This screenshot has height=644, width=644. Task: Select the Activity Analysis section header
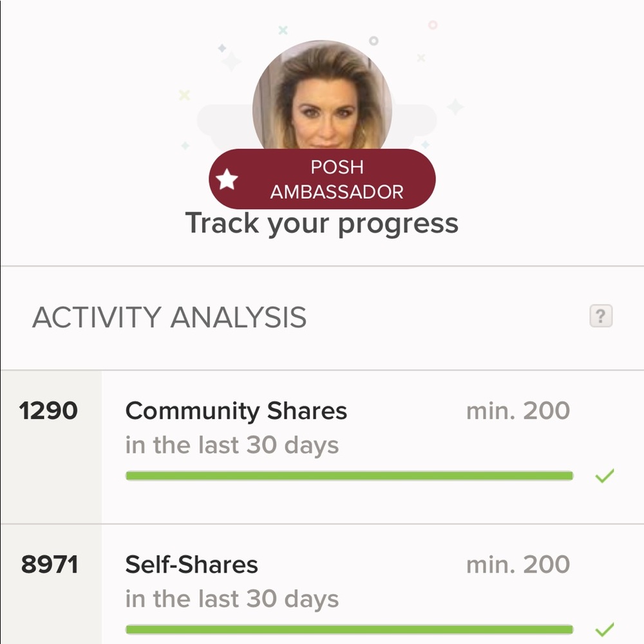(169, 317)
